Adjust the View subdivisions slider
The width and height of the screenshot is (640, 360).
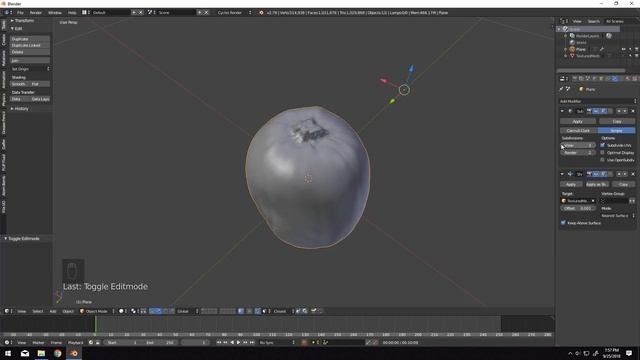point(578,145)
